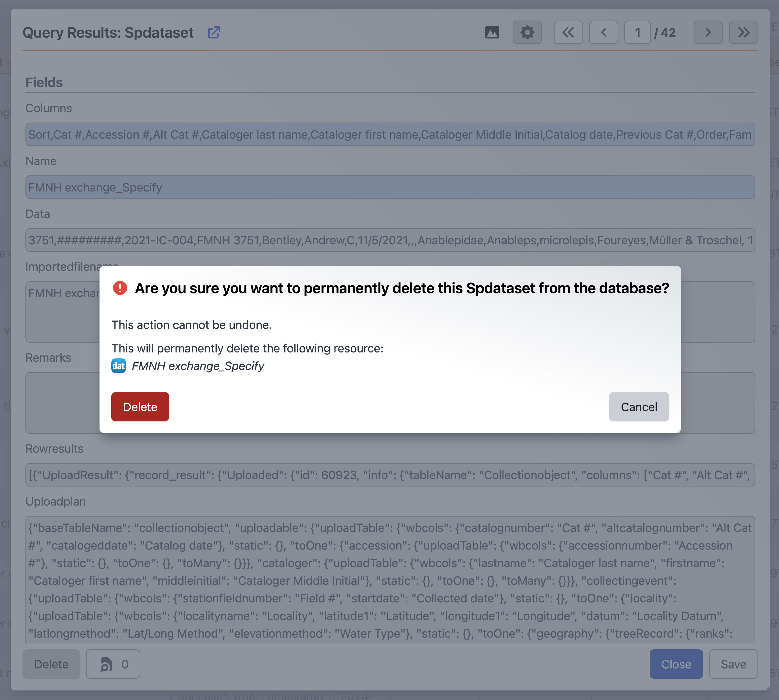Click the blue Close button

coord(676,664)
